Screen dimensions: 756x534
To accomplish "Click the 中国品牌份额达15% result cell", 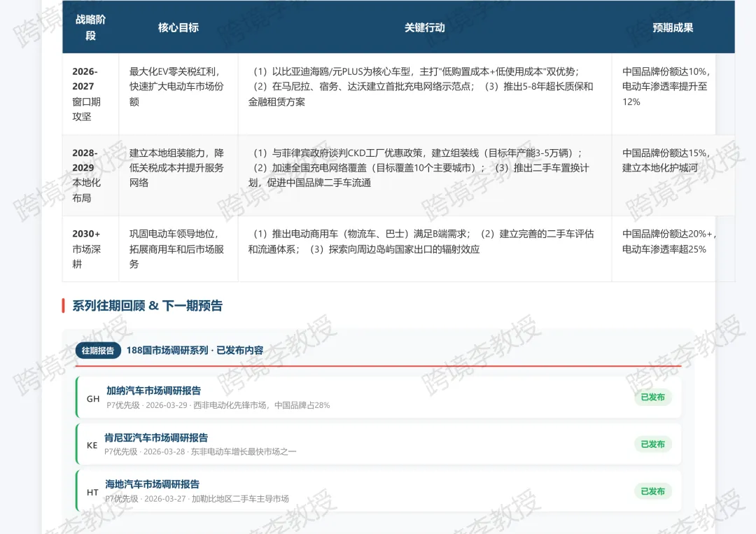I will 673,176.
